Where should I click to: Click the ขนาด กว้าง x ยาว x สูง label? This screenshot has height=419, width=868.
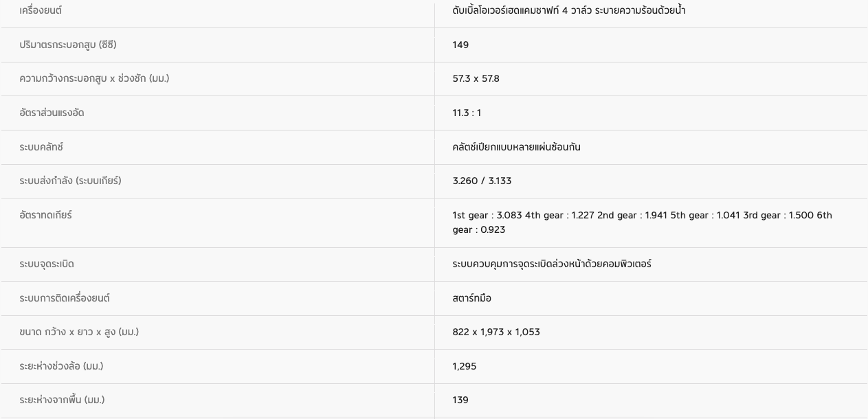click(x=79, y=332)
